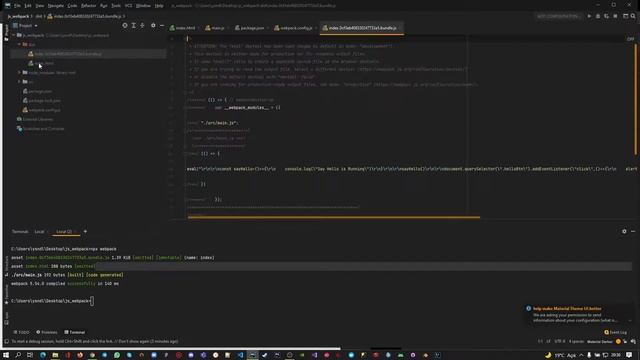Click the Stop icon in toolbar
This screenshot has width=640, height=360.
click(616, 16)
